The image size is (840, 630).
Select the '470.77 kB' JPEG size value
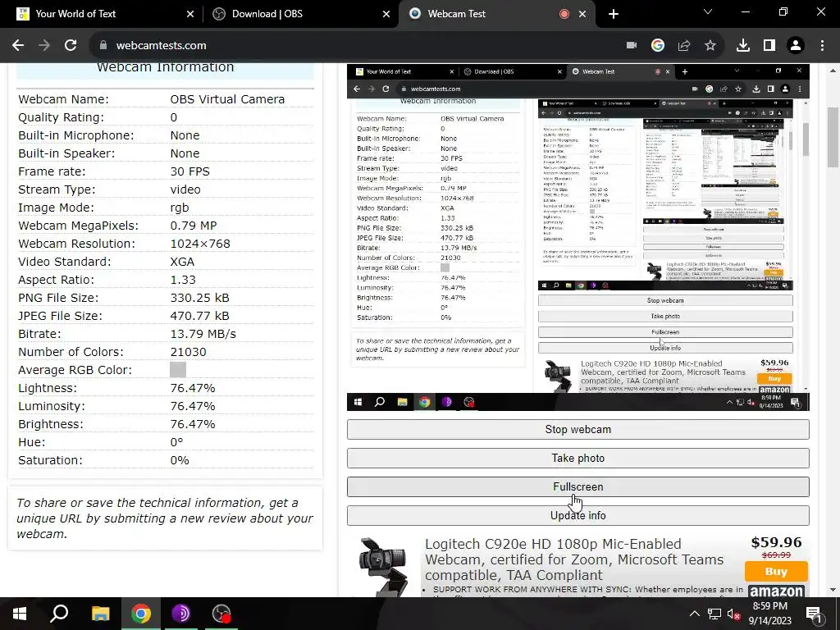pyautogui.click(x=199, y=316)
